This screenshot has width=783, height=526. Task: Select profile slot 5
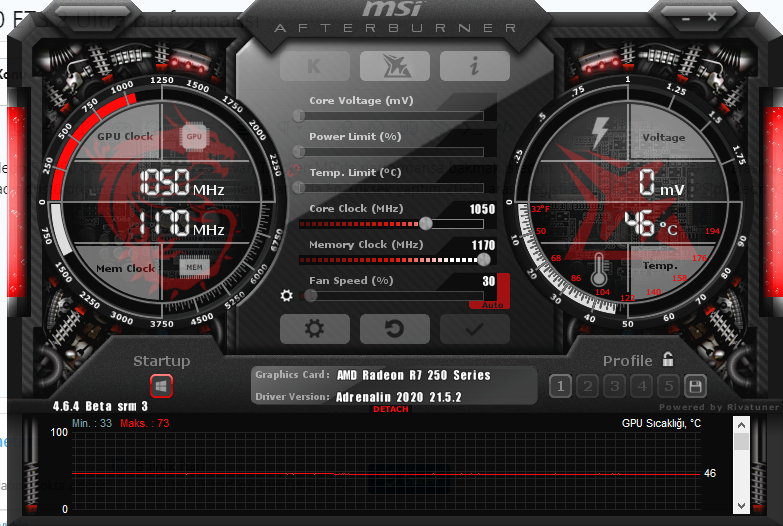[669, 386]
